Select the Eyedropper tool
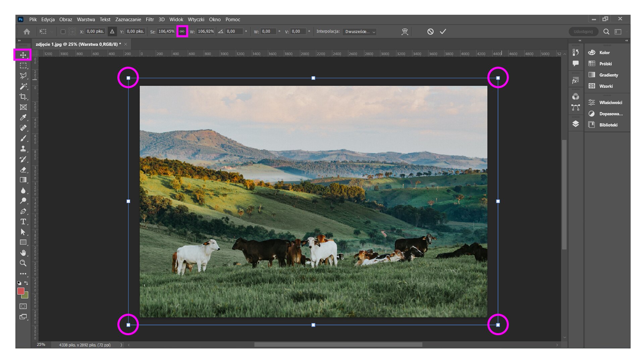This screenshot has width=644, height=362. [23, 117]
